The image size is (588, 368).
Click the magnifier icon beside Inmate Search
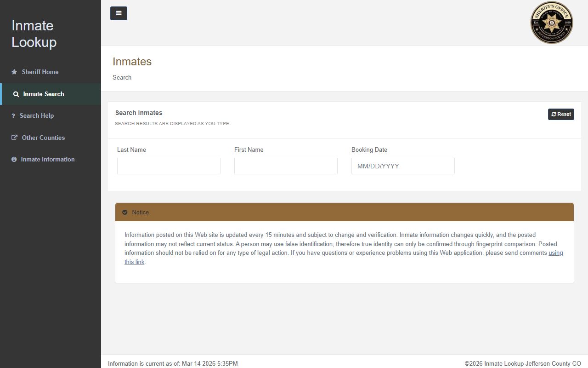point(16,94)
